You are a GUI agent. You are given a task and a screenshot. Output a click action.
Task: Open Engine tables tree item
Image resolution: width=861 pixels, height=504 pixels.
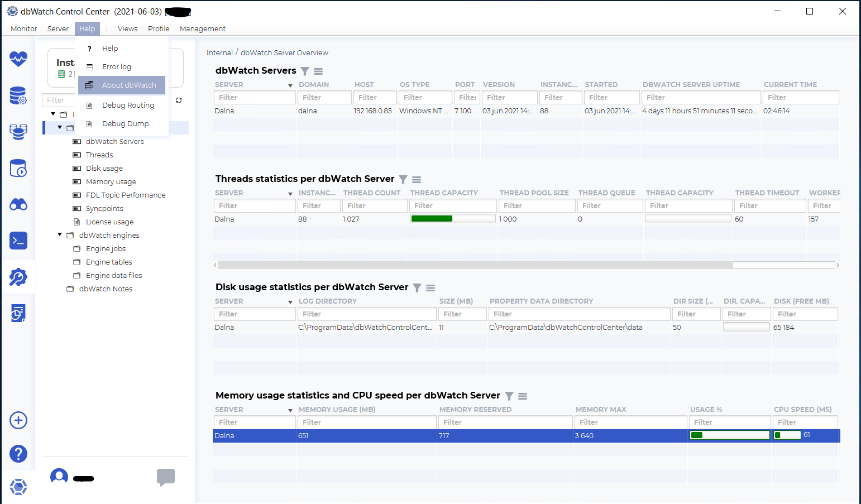click(x=109, y=262)
